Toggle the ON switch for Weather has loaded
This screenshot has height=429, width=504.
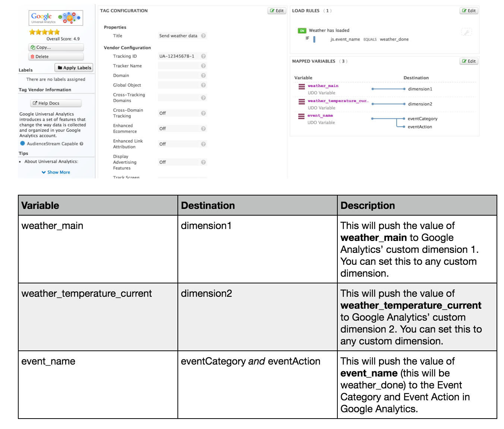pyautogui.click(x=302, y=31)
